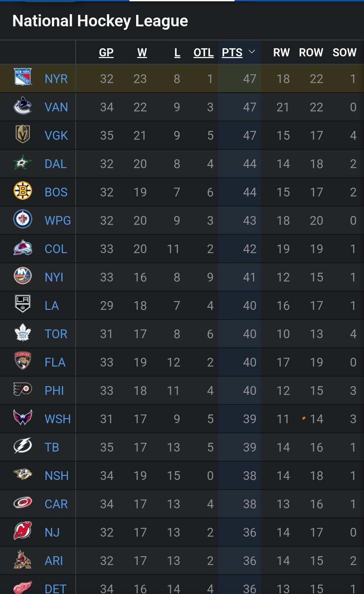The width and height of the screenshot is (364, 594).
Task: Click the Winnipeg Jets logo
Action: tap(23, 219)
